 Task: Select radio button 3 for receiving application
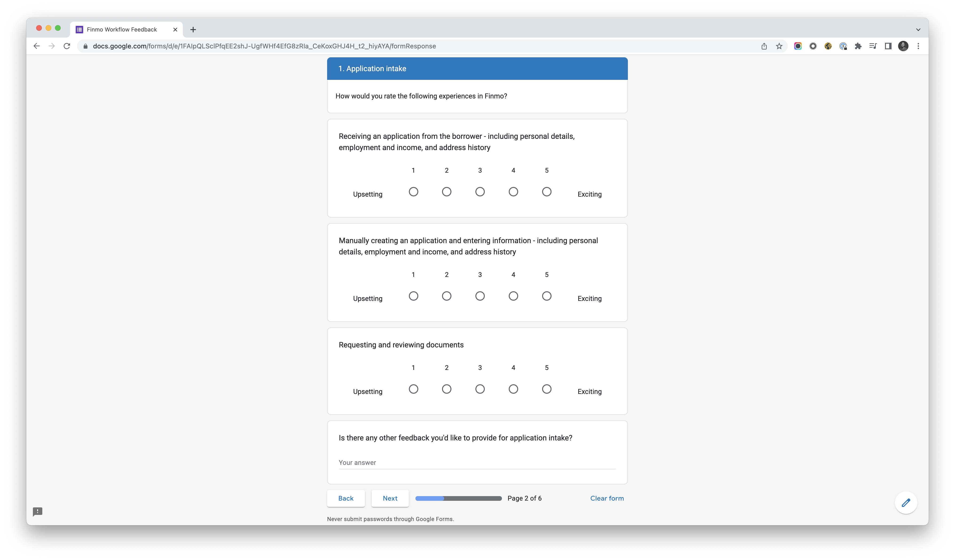point(480,191)
